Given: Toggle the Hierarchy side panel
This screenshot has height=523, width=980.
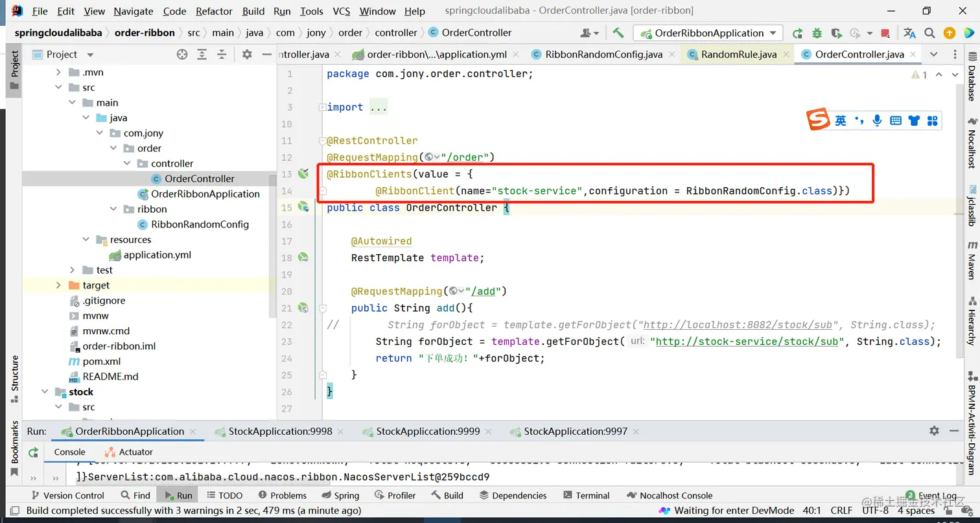Looking at the screenshot, I should [x=972, y=321].
